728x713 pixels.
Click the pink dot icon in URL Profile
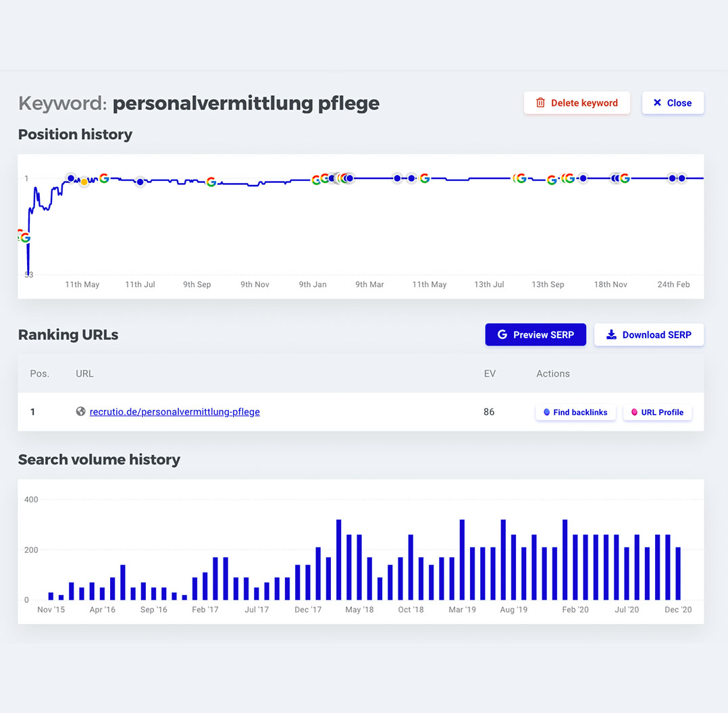634,412
